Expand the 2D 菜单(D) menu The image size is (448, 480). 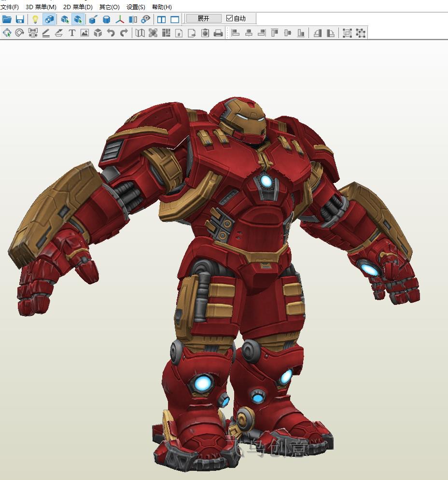pos(78,7)
